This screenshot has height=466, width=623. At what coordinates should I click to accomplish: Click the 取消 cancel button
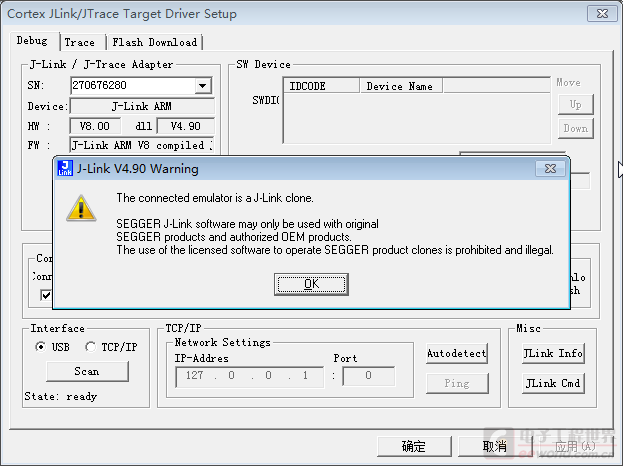(x=495, y=447)
